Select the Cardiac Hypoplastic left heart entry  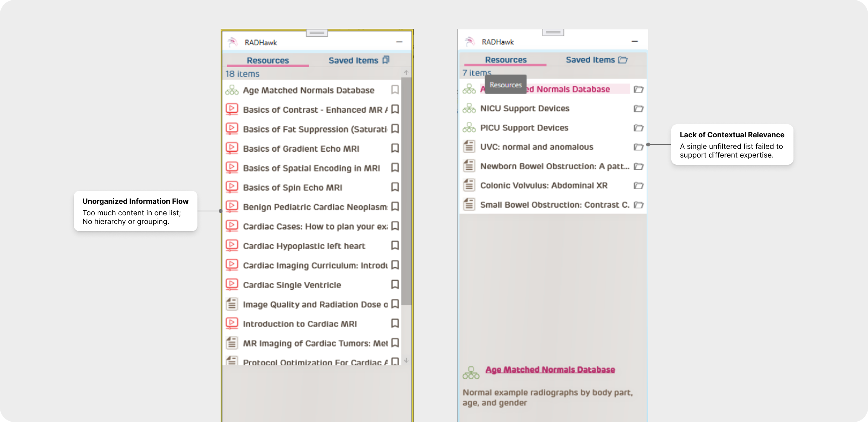[304, 246]
